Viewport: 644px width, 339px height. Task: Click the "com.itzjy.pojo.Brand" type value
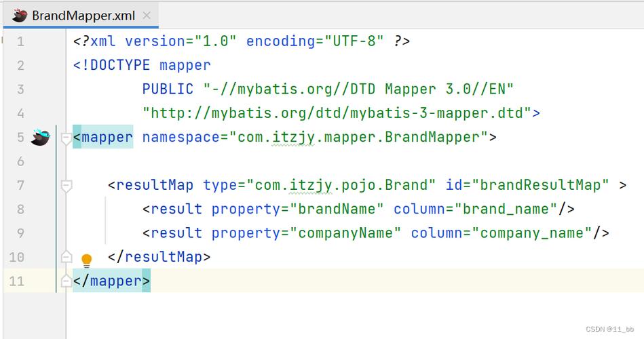[x=341, y=185]
